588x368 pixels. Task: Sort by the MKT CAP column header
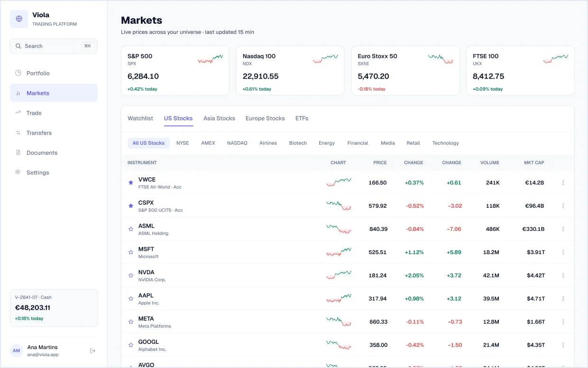tap(534, 163)
